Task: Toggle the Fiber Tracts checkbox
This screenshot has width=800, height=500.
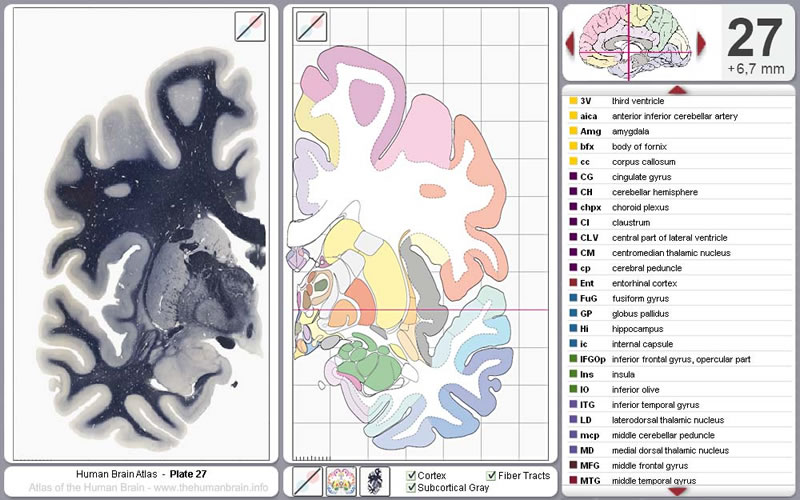Action: point(491,476)
